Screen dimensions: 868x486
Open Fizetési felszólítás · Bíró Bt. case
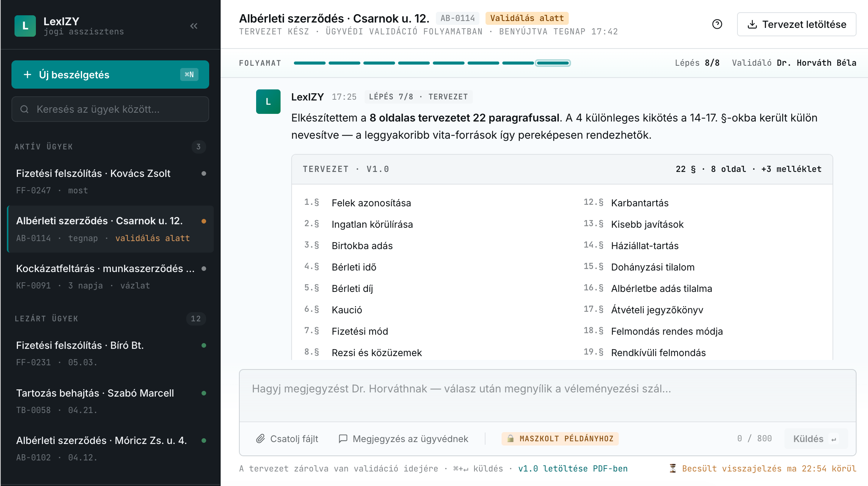[x=110, y=353]
